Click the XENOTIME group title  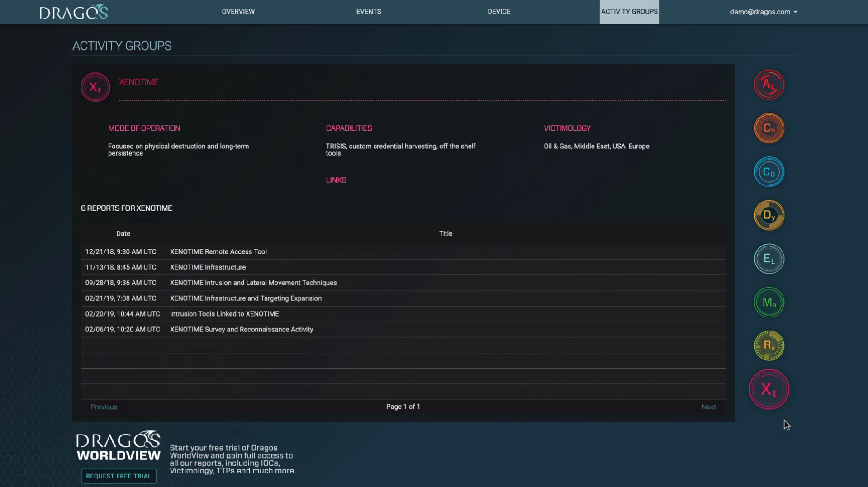coord(139,82)
